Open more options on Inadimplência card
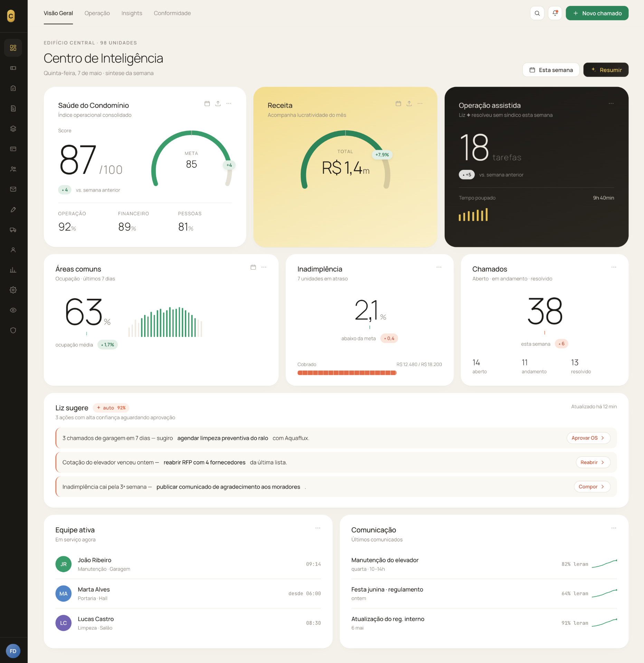This screenshot has width=644, height=663. (439, 267)
